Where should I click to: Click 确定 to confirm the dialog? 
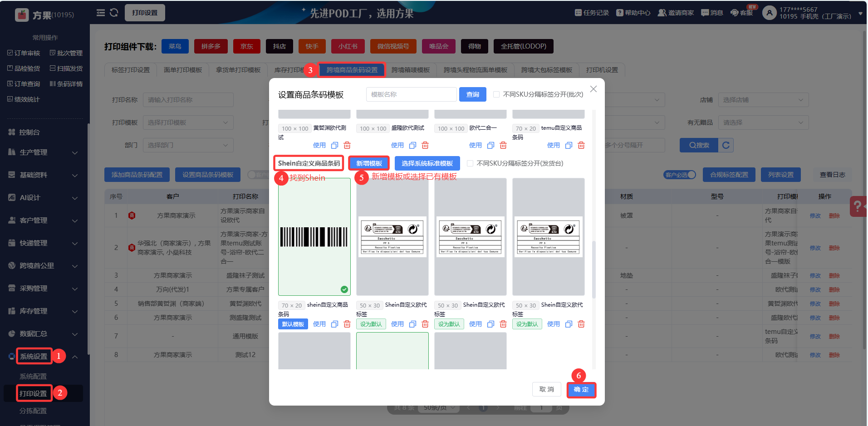click(x=581, y=390)
